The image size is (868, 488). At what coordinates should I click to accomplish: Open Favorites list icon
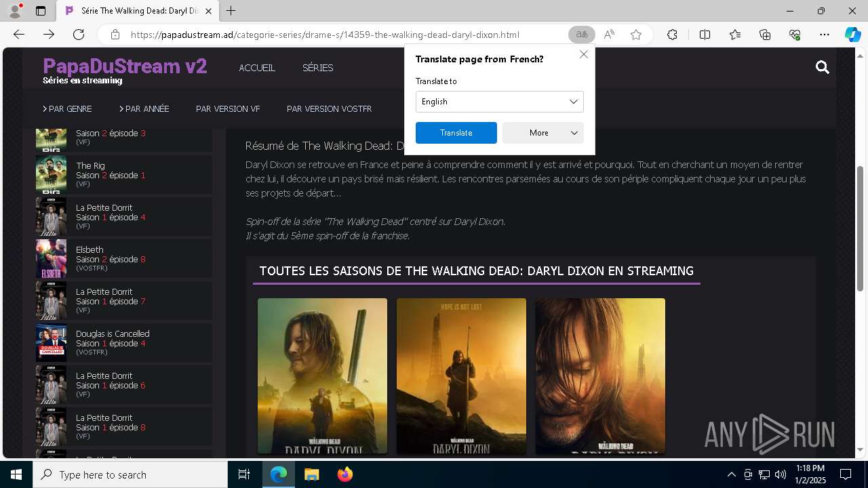coord(735,35)
